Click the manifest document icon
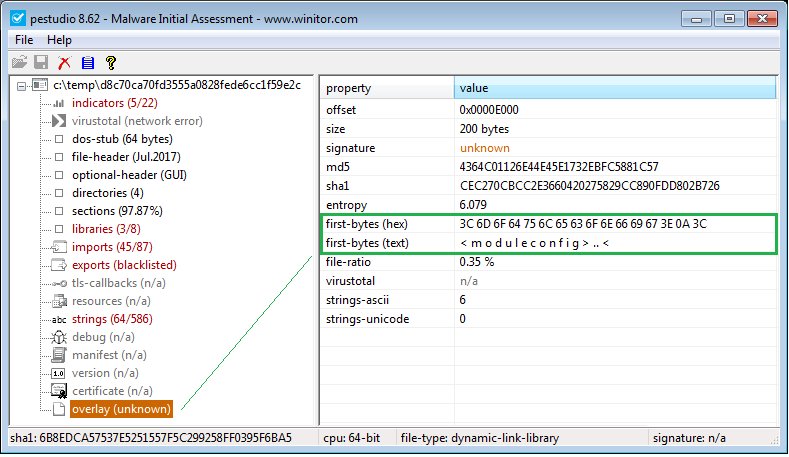The width and height of the screenshot is (789, 457). tap(59, 355)
